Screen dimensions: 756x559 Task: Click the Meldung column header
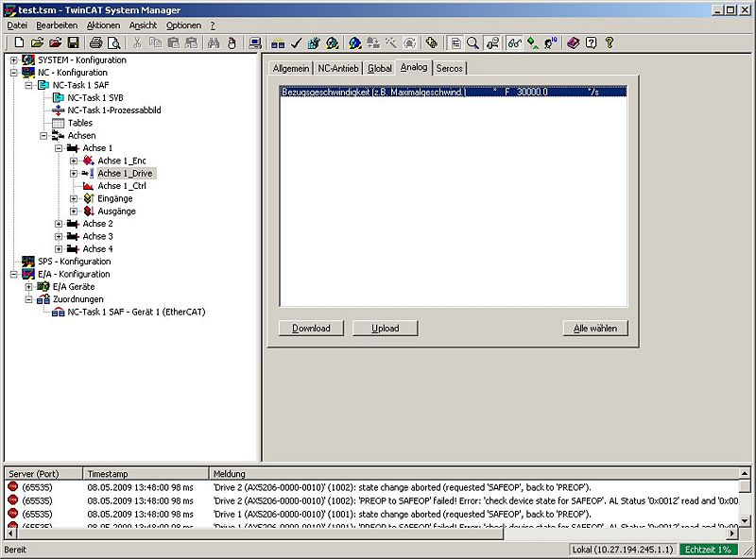coord(473,474)
